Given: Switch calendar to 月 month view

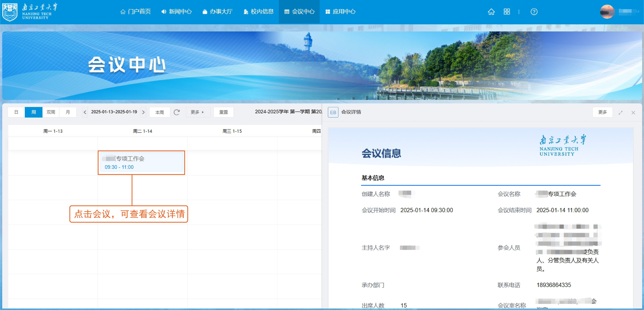Looking at the screenshot, I should [x=68, y=112].
